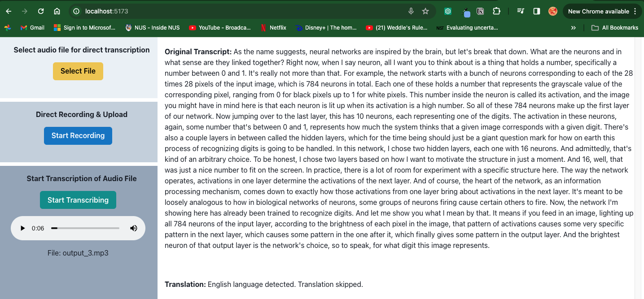Reload the page with the refresh icon
The height and width of the screenshot is (299, 644).
coord(41,11)
